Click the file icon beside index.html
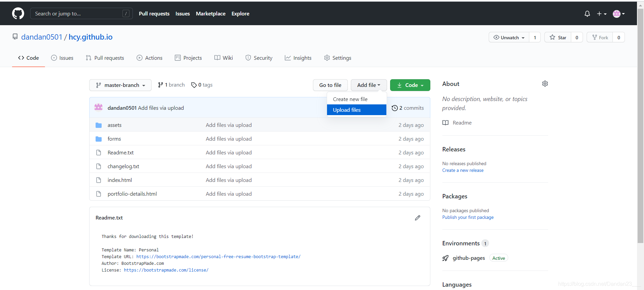Screen dimensions: 644x290 tap(99, 180)
